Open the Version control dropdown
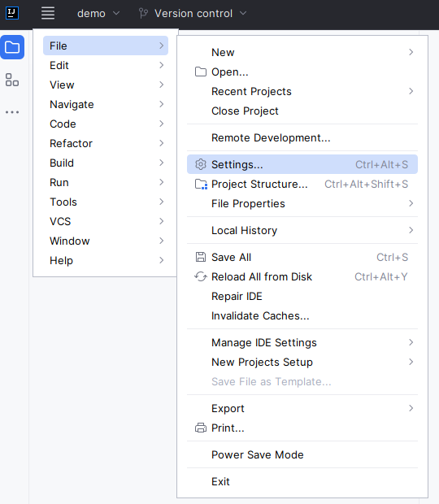Image resolution: width=439 pixels, height=504 pixels. [x=193, y=14]
